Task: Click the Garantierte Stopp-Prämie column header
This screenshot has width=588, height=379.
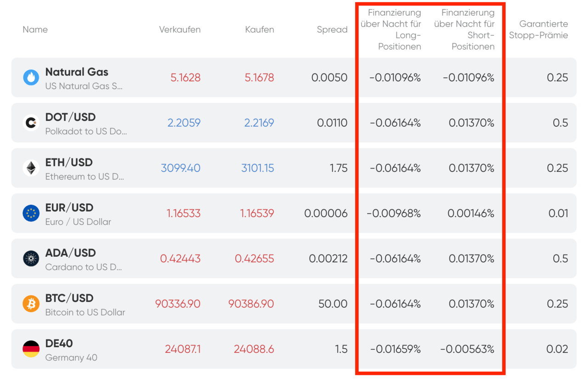Action: click(x=538, y=29)
